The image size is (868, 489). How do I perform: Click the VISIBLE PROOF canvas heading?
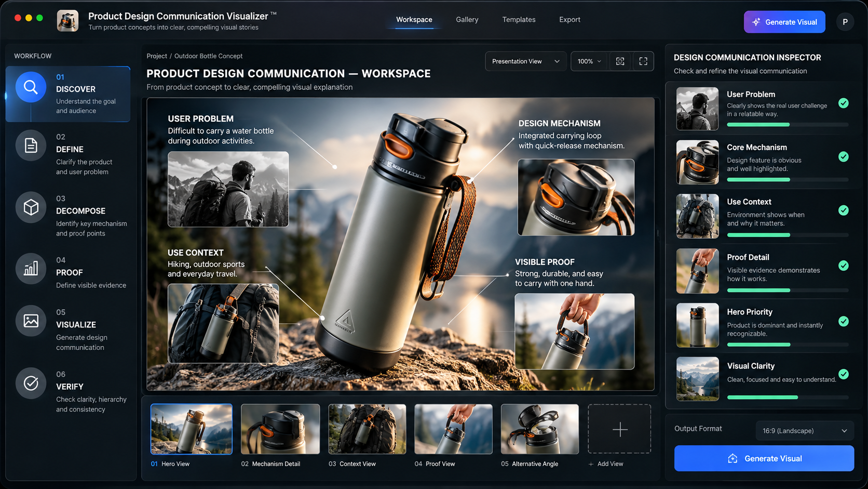[x=545, y=262]
